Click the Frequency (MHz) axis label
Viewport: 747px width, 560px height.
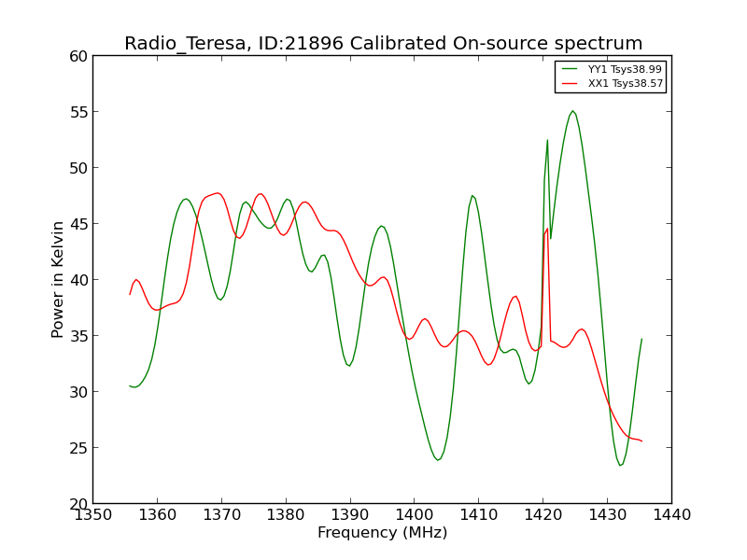[x=383, y=532]
